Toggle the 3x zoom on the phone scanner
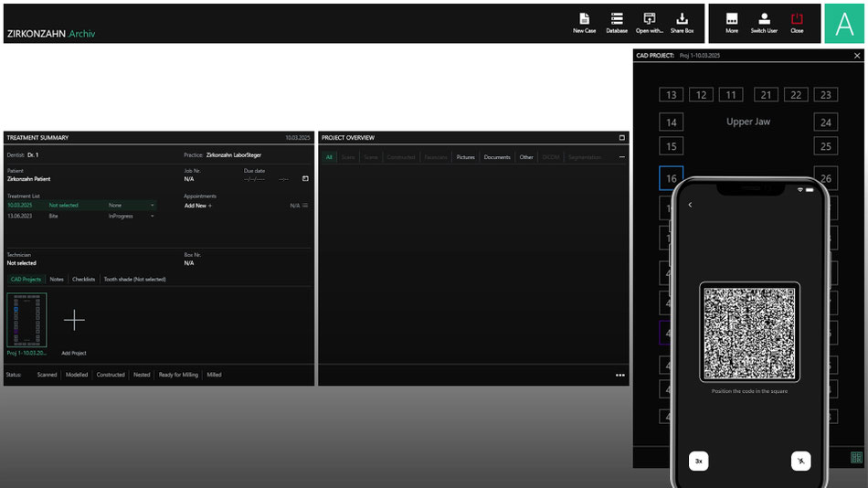 click(699, 461)
